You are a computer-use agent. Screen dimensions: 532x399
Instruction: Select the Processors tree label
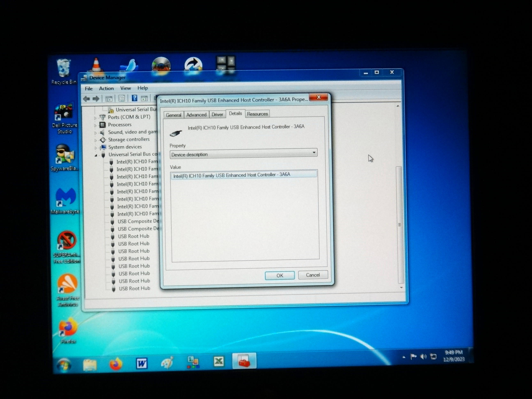[x=119, y=125]
